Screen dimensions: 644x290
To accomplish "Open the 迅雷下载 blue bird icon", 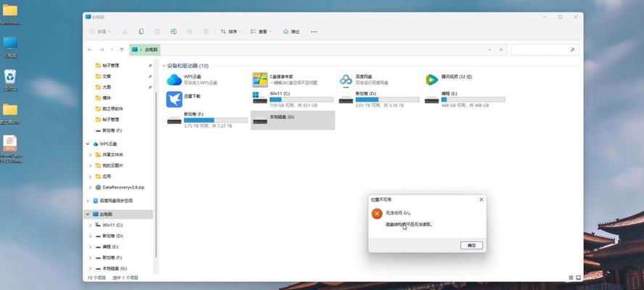I will [x=174, y=99].
